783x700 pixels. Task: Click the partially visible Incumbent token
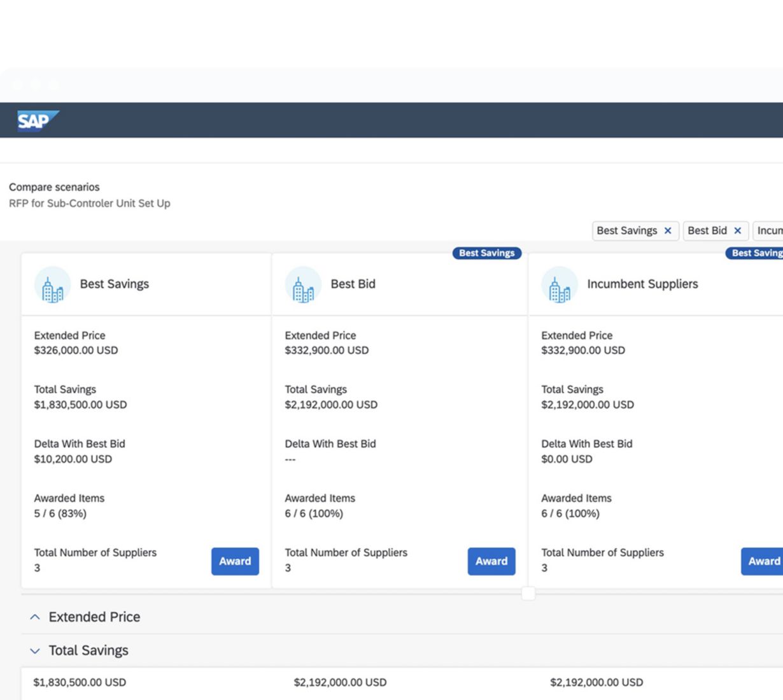[x=769, y=230]
